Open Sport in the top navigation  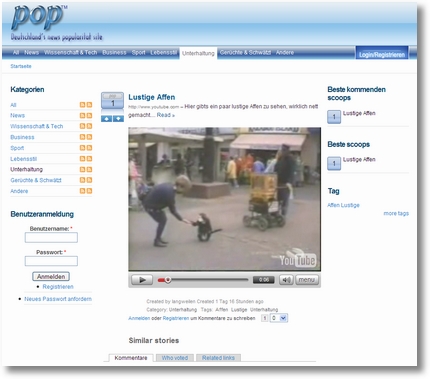(138, 52)
